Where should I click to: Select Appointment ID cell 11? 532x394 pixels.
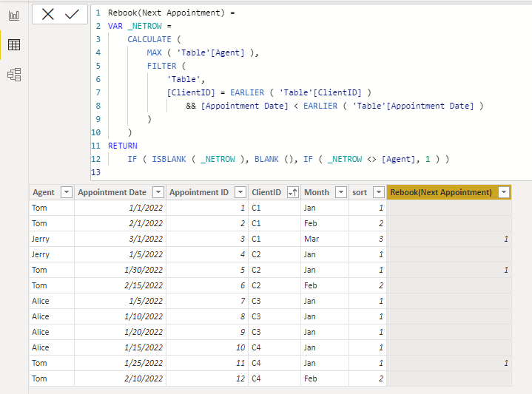[x=207, y=363]
